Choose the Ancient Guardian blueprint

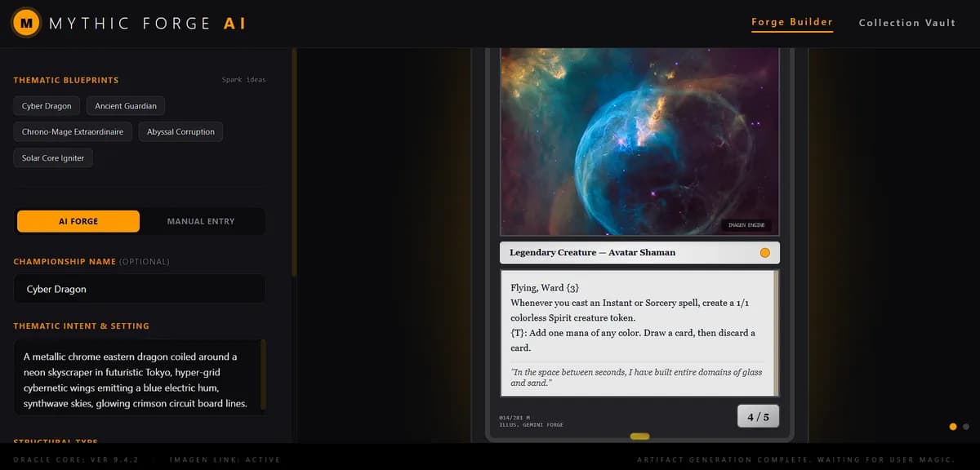(x=126, y=106)
